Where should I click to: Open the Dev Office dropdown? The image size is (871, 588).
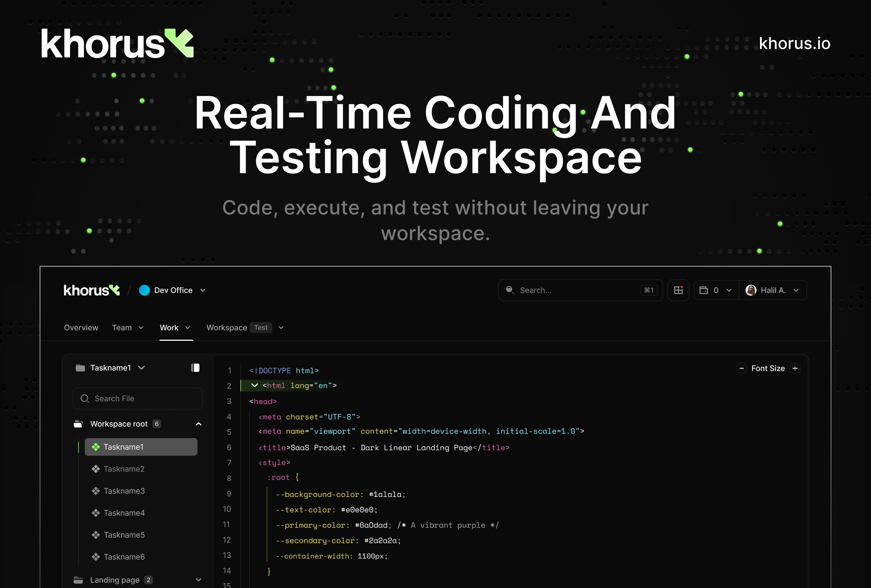point(203,290)
